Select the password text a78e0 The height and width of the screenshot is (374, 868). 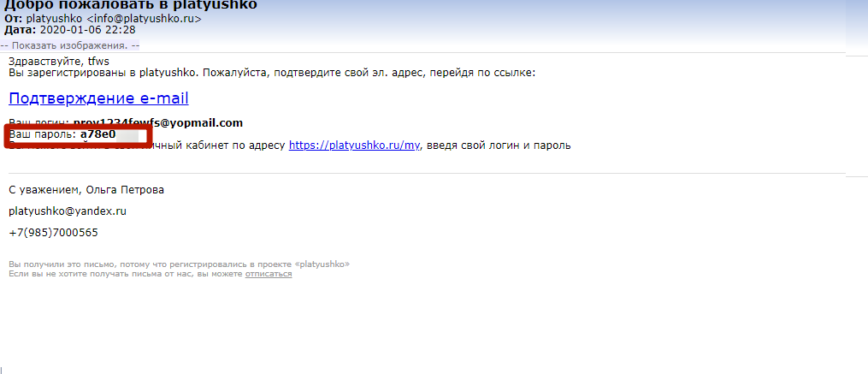[97, 134]
